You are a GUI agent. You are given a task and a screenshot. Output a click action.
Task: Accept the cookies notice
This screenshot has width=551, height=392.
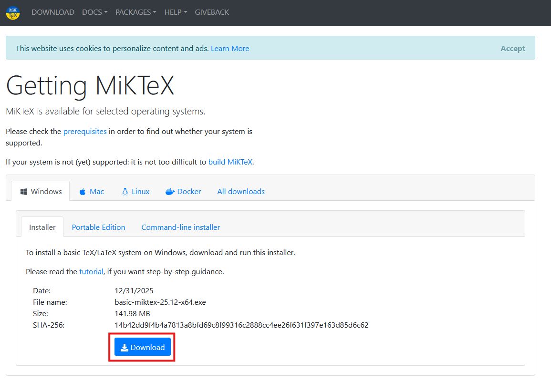[x=513, y=48]
